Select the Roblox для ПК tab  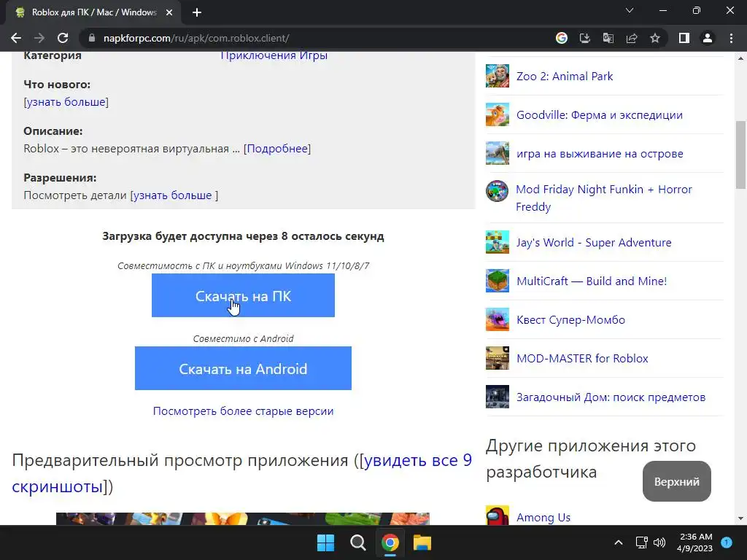pos(93,12)
